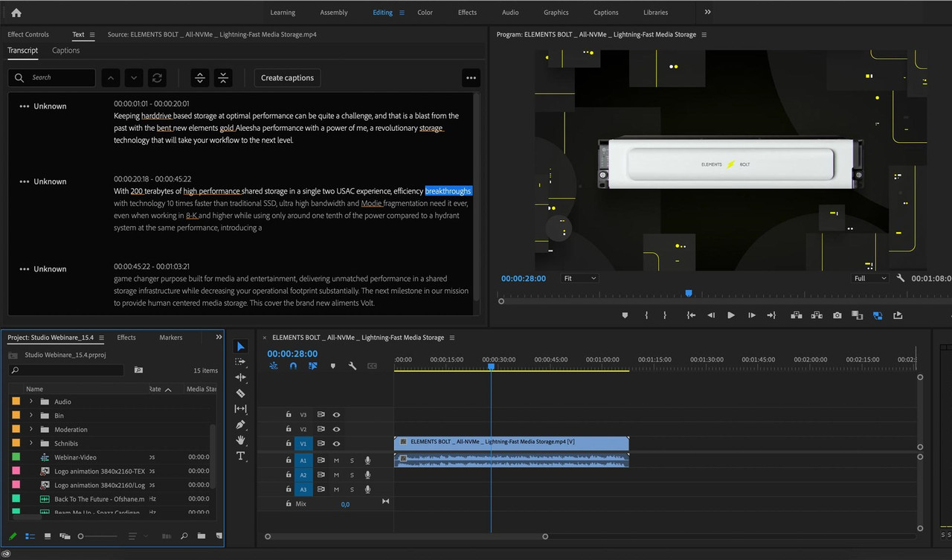The image size is (952, 560).
Task: Select the Hand tool
Action: click(x=240, y=440)
